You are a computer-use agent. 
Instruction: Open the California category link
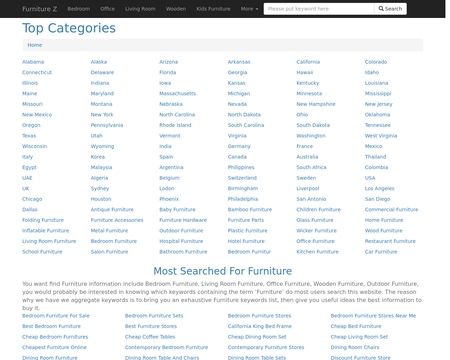pyautogui.click(x=308, y=62)
